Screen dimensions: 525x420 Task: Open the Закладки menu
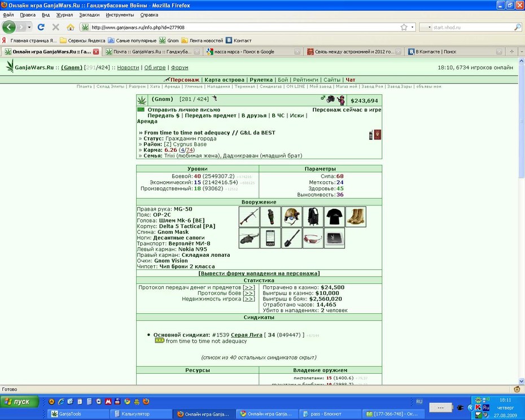(89, 15)
